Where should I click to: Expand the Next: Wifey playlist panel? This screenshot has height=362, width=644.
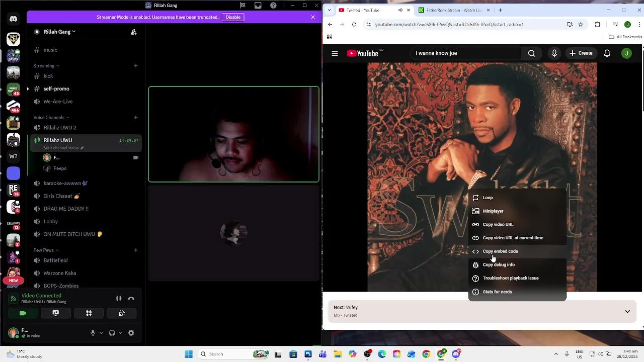(x=627, y=311)
